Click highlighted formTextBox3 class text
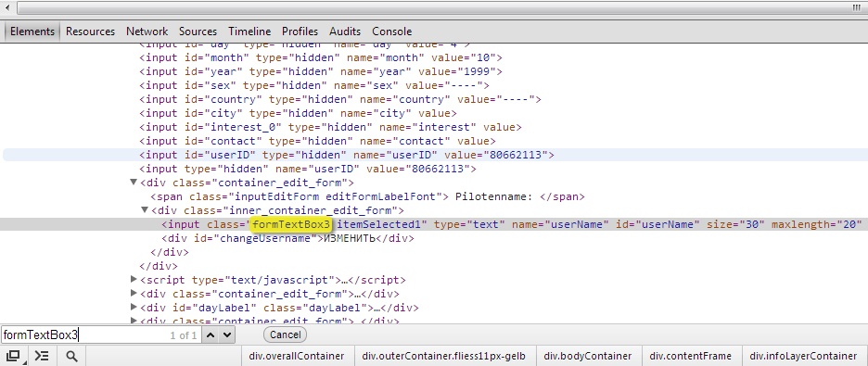 coord(291,224)
